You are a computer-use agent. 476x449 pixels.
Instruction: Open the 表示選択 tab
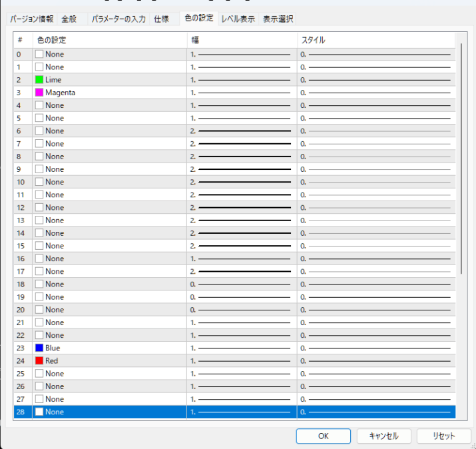click(x=278, y=19)
